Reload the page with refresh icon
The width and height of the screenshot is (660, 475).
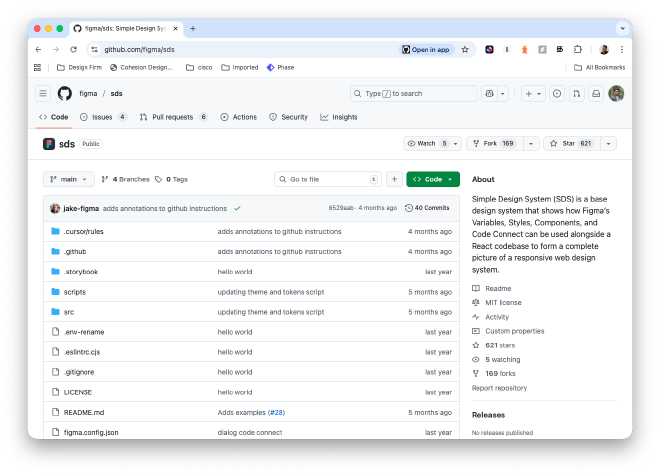click(x=74, y=50)
